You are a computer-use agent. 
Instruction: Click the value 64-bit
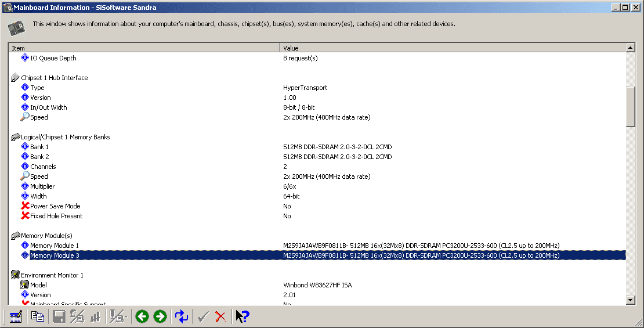click(x=291, y=196)
